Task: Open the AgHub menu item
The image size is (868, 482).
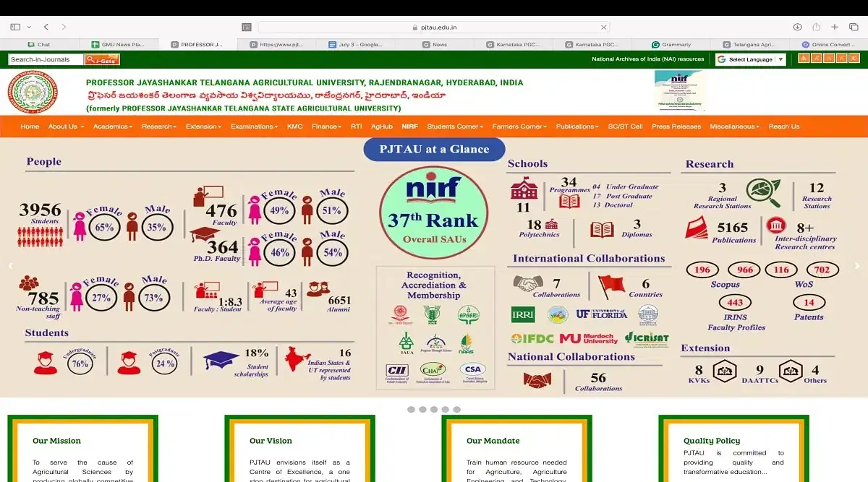Action: [x=382, y=126]
